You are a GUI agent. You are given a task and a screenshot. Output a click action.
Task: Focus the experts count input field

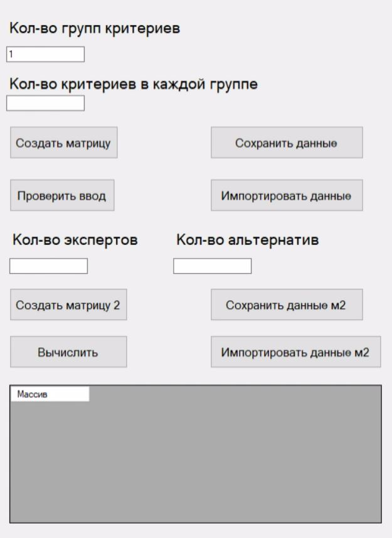click(x=48, y=266)
